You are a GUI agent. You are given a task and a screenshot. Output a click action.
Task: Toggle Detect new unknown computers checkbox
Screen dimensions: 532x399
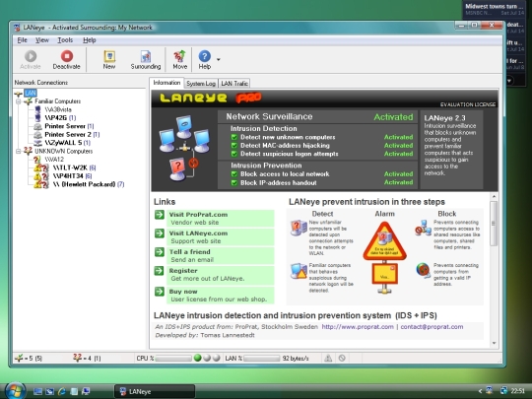point(234,137)
